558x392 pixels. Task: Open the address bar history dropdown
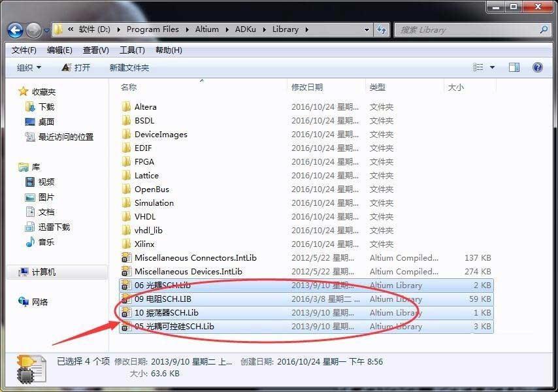(367, 29)
